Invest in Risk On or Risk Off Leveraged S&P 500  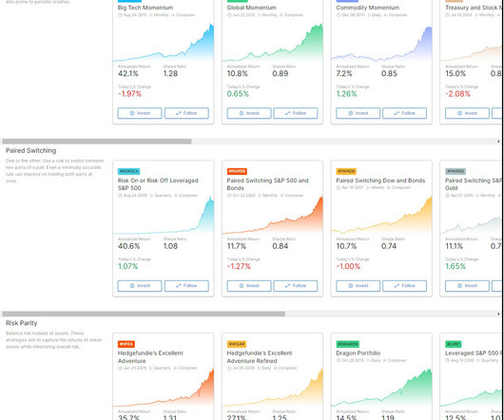click(x=140, y=286)
